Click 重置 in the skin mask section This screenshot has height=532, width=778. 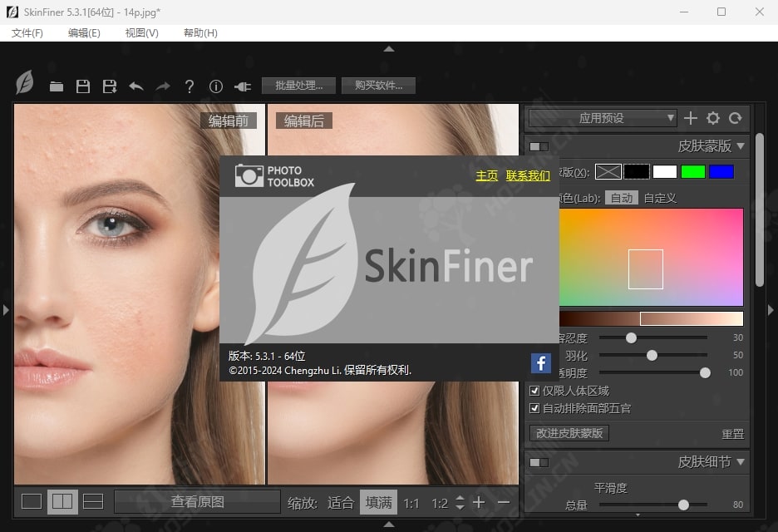click(x=733, y=434)
